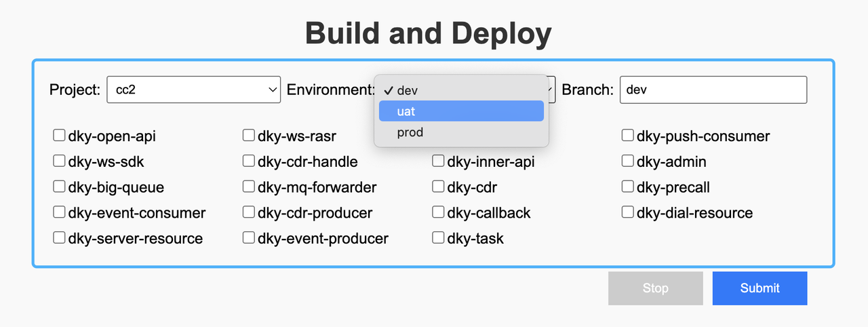868x327 pixels.
Task: Choose prod in the Environment list
Action: pyautogui.click(x=461, y=132)
